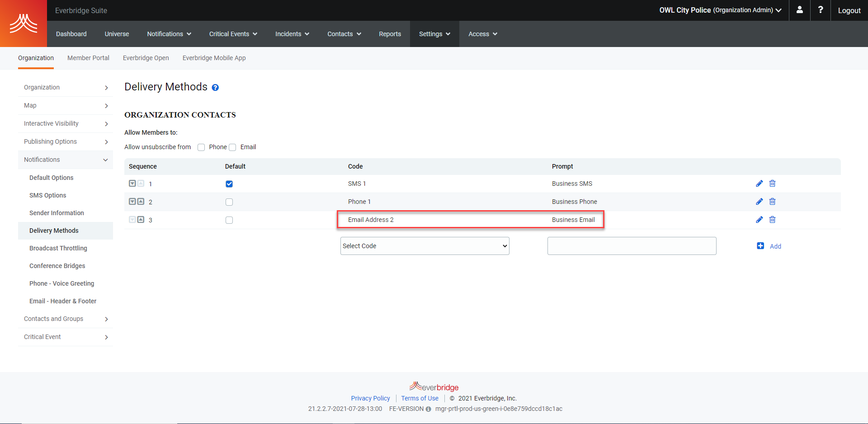The height and width of the screenshot is (424, 868).
Task: Open the Incidents menu dropdown
Action: (x=292, y=34)
